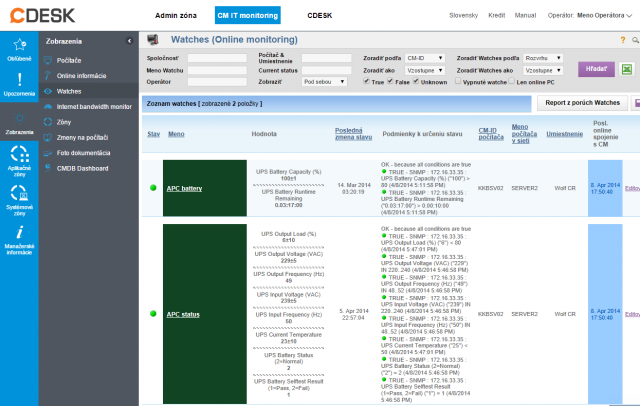Screen dimensions: 640x406
Task: Click Počítač & Umiestnenie input field
Action: (327, 58)
